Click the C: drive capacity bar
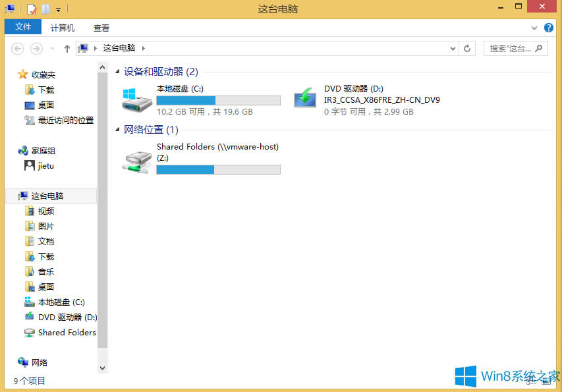Viewport: 562px width, 392px height. pos(218,100)
